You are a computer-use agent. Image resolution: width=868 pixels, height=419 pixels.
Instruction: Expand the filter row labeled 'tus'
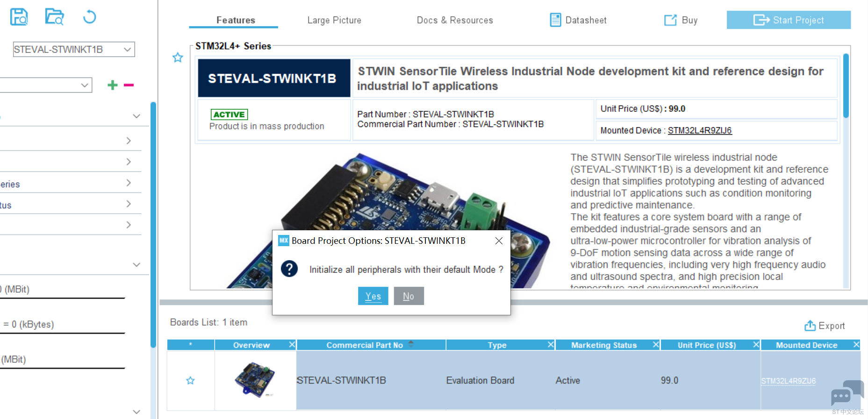(70, 205)
